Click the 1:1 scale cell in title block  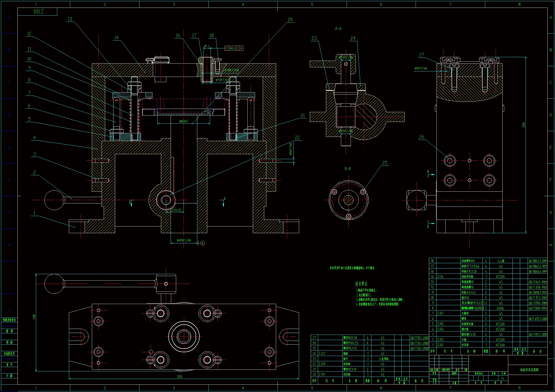click(503, 378)
